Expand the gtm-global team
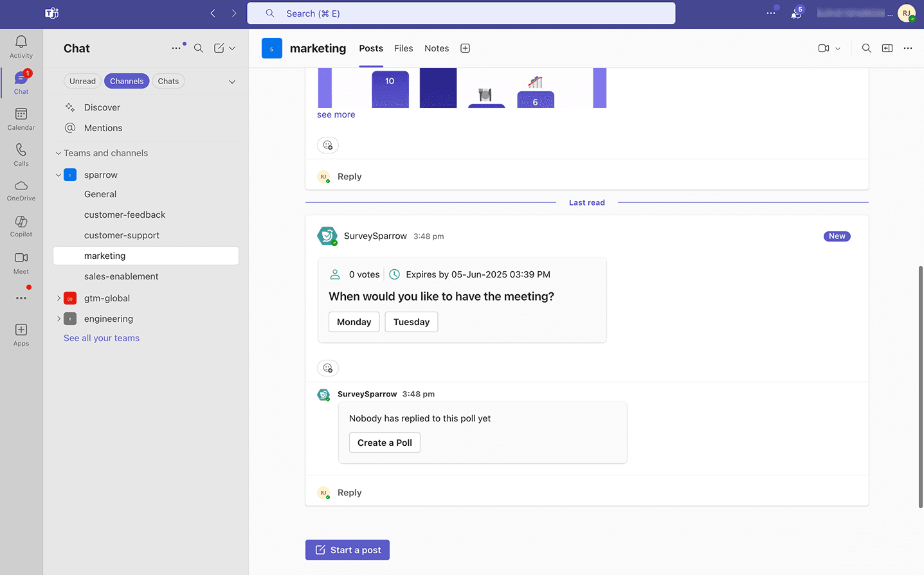 pyautogui.click(x=59, y=298)
